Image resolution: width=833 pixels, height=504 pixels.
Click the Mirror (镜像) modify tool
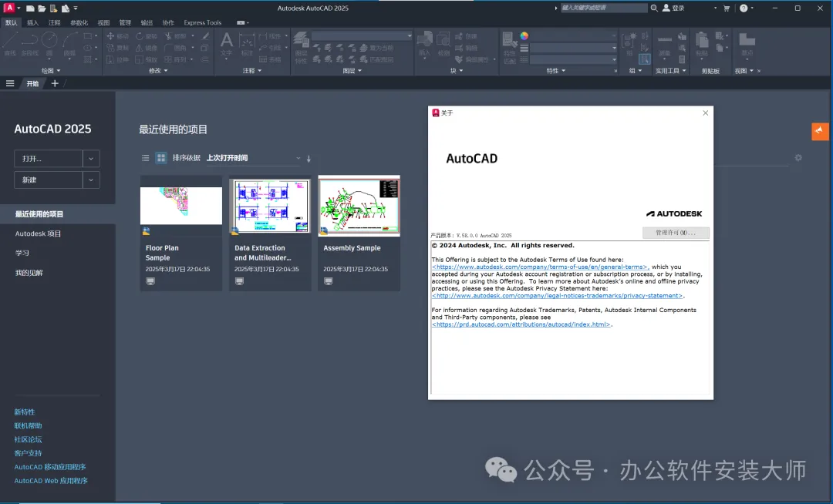coord(147,48)
